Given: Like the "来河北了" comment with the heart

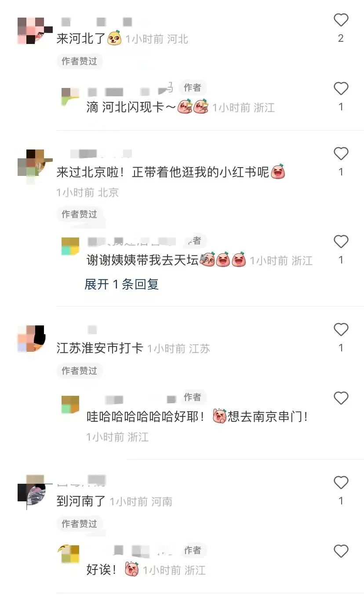Looking at the screenshot, I should tap(341, 20).
